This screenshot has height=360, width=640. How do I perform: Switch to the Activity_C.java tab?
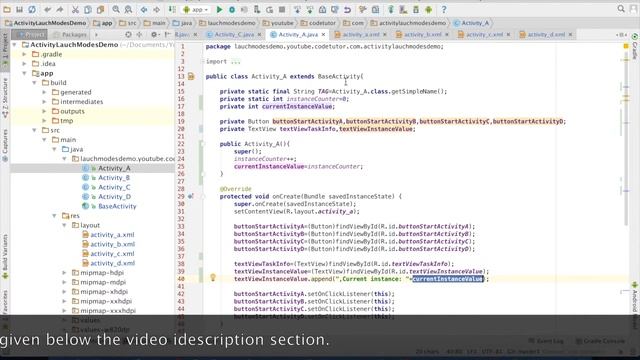(233, 35)
